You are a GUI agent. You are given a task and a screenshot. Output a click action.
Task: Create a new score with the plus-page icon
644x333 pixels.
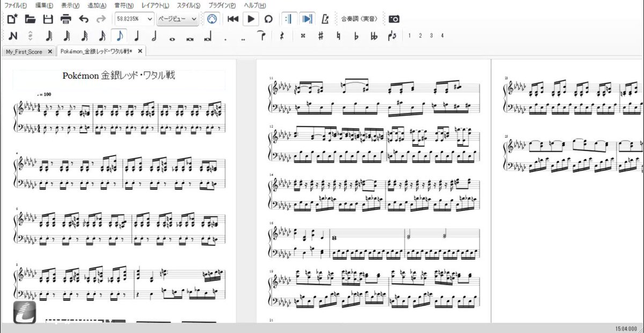[x=12, y=19]
